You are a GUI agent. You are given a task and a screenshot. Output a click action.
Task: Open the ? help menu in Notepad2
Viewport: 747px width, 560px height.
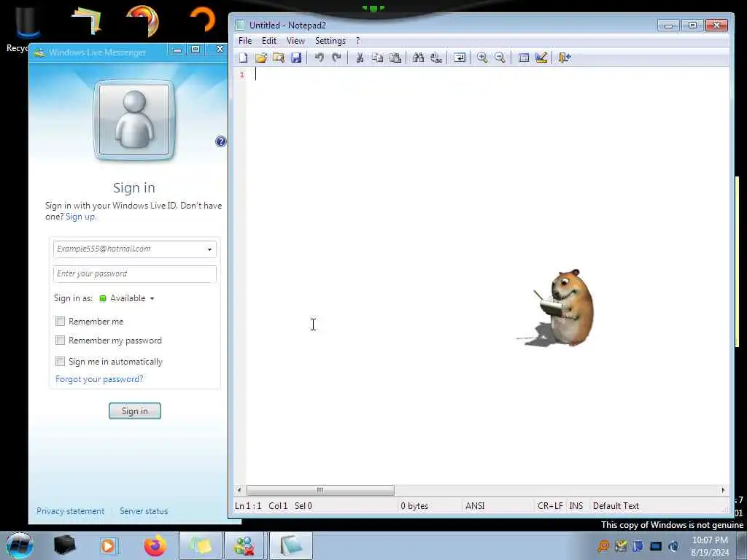[357, 41]
